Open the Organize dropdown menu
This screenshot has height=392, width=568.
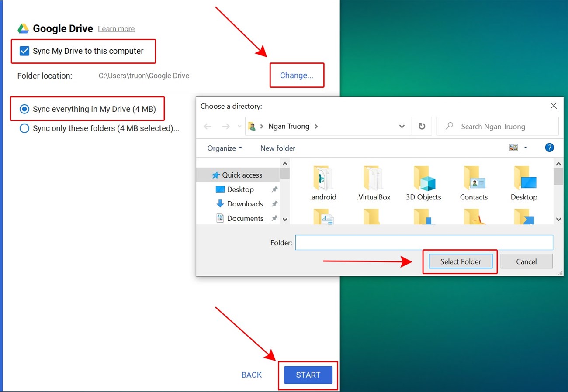(225, 148)
